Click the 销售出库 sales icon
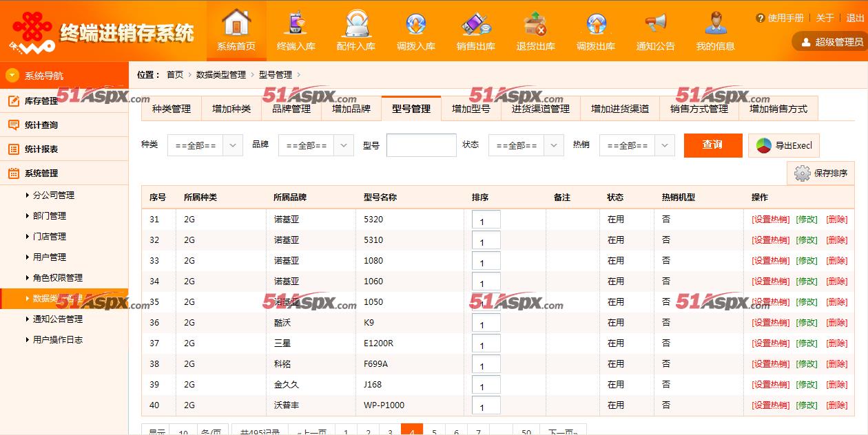This screenshot has width=868, height=435. coord(476,23)
